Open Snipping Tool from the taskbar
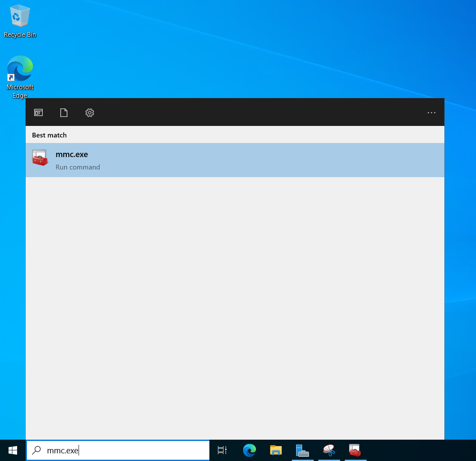 pos(329,450)
